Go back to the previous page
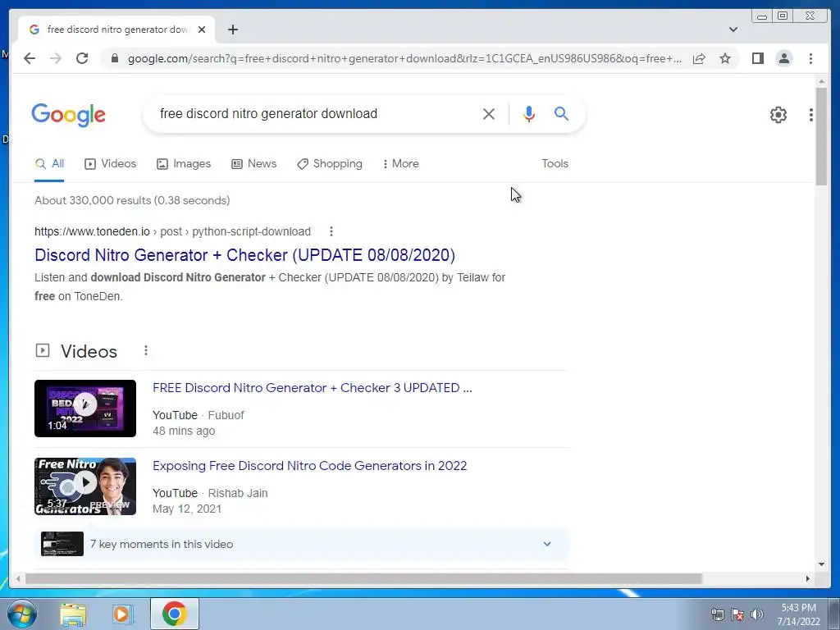This screenshot has width=840, height=630. [x=30, y=58]
